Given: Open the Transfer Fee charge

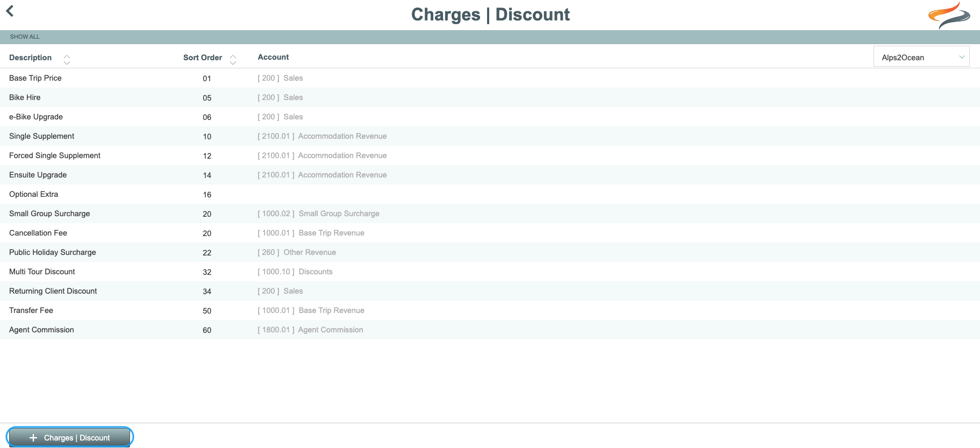Looking at the screenshot, I should point(490,310).
